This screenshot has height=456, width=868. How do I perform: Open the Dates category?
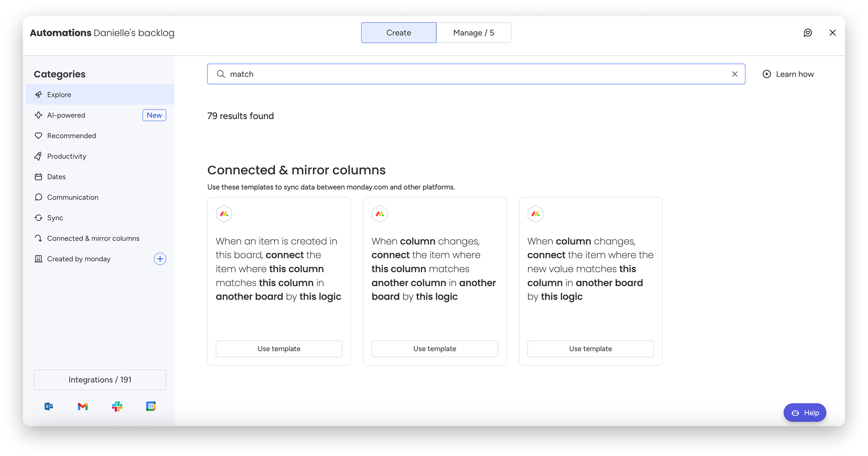tap(100, 177)
